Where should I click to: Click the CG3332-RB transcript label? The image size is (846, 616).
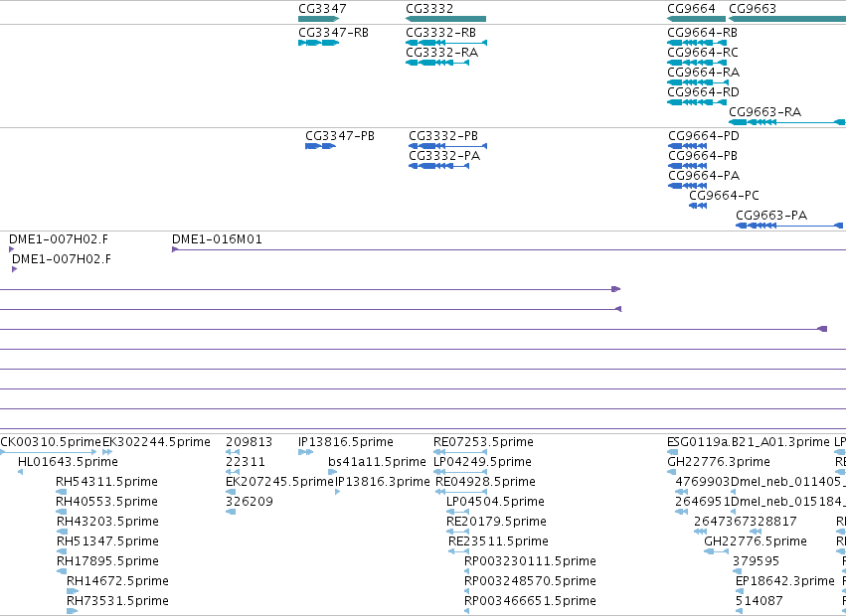(440, 33)
